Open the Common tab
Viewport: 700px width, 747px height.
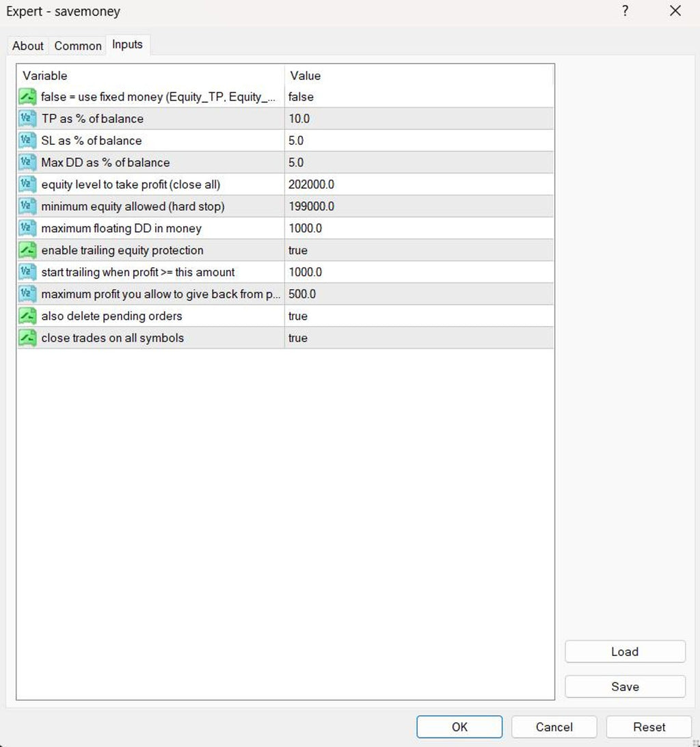tap(78, 46)
